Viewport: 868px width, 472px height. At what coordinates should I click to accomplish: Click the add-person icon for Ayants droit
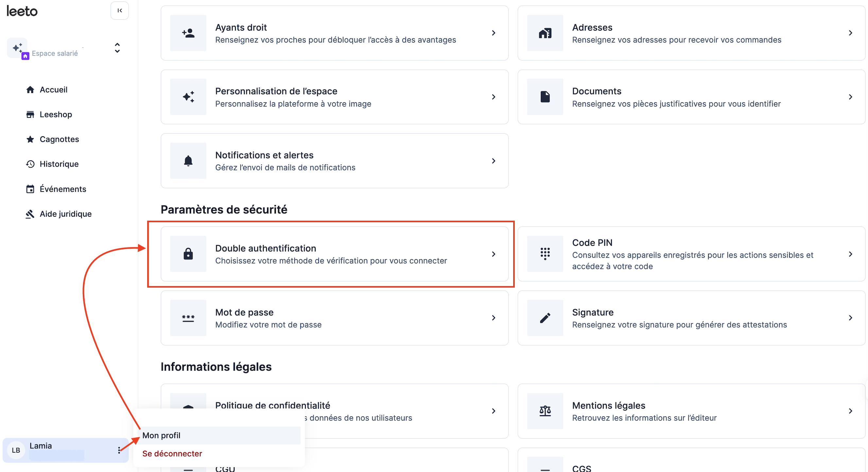pos(188,33)
